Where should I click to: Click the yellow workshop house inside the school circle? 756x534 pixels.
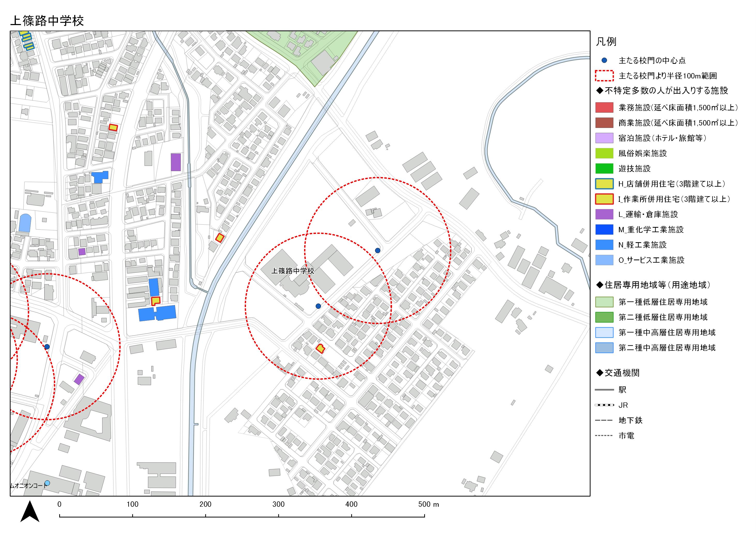click(x=320, y=348)
